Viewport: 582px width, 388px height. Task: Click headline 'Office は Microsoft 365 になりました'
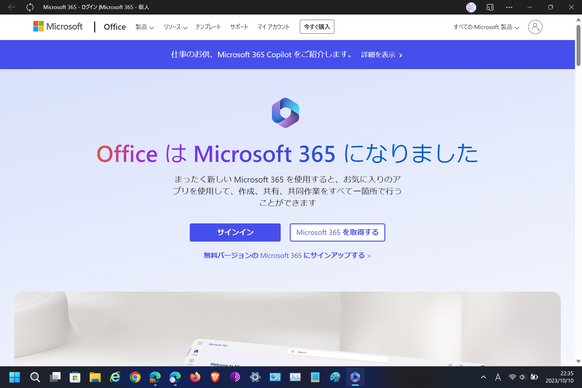(x=287, y=154)
